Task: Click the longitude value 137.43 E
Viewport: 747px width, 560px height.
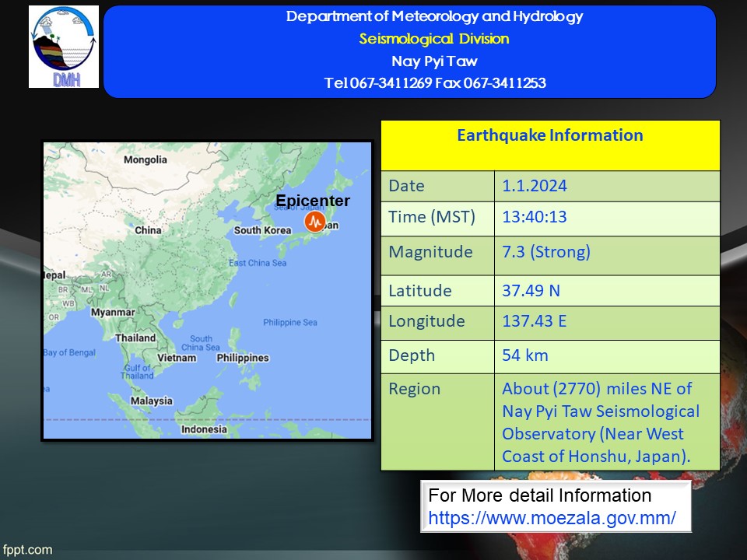Action: pos(534,321)
